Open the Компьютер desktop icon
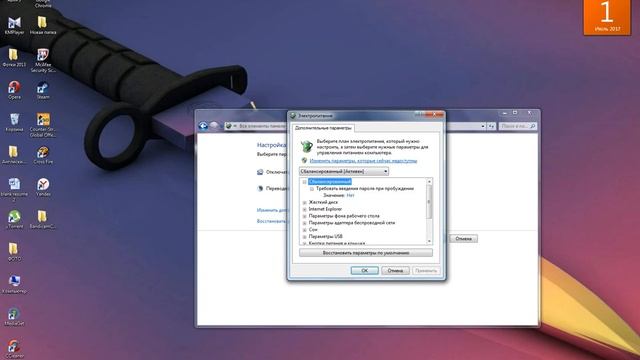640x360 pixels. 14,284
